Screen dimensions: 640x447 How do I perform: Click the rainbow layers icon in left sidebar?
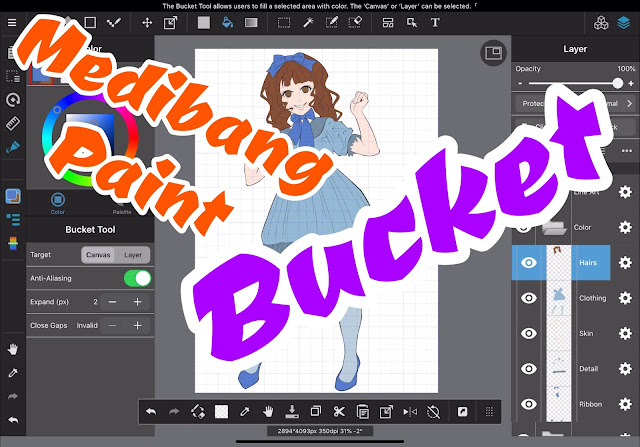pos(13,243)
